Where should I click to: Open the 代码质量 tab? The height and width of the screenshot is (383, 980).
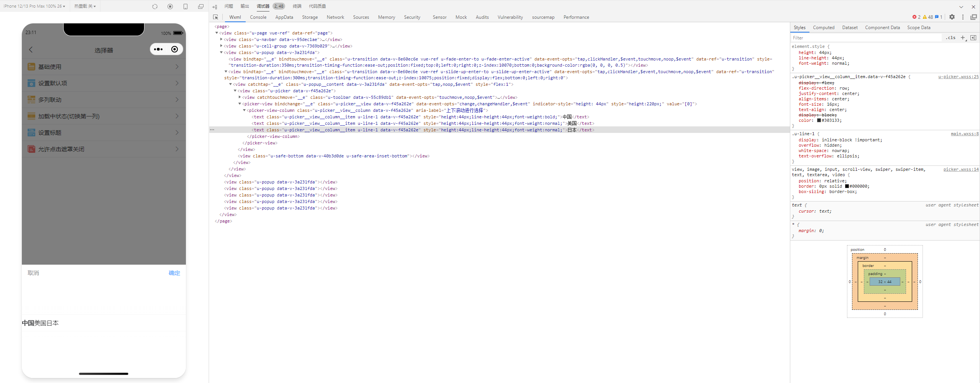317,6
